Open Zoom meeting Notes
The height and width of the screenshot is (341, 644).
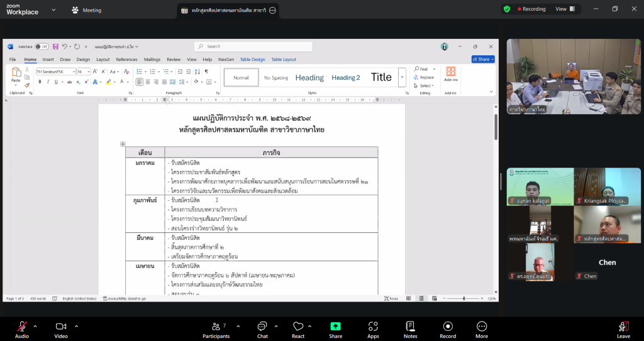point(410,330)
